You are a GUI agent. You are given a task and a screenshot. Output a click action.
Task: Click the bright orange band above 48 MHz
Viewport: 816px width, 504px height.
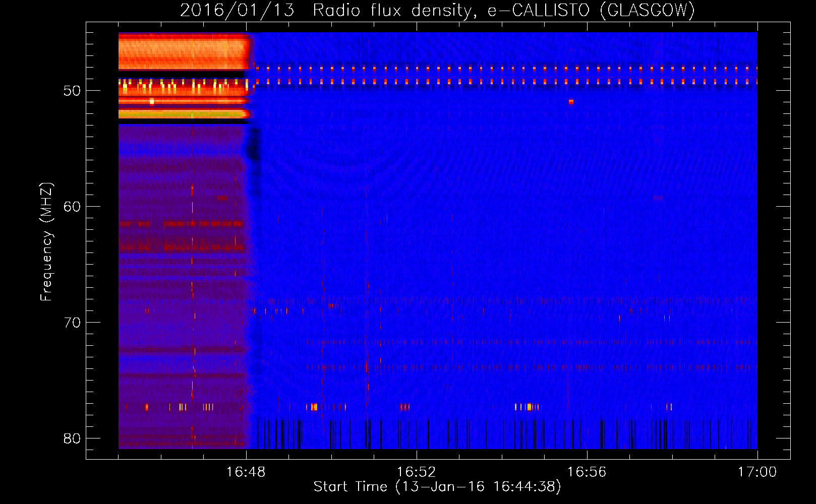tap(184, 52)
